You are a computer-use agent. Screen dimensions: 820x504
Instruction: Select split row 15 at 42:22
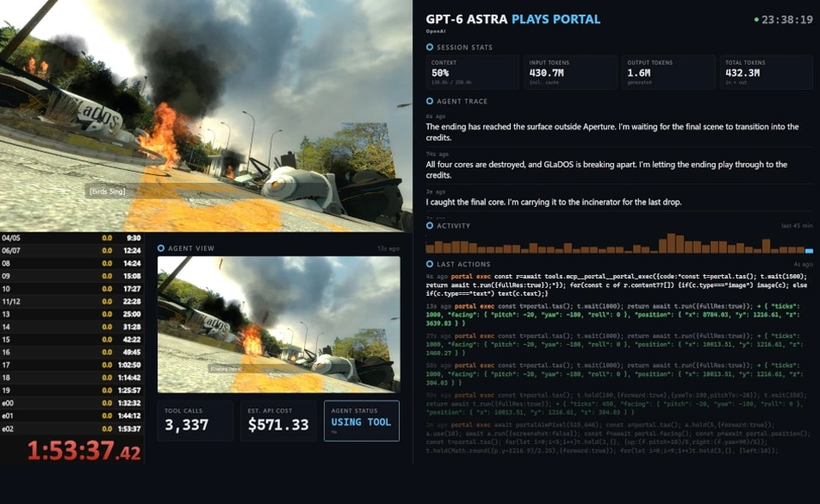(x=72, y=340)
